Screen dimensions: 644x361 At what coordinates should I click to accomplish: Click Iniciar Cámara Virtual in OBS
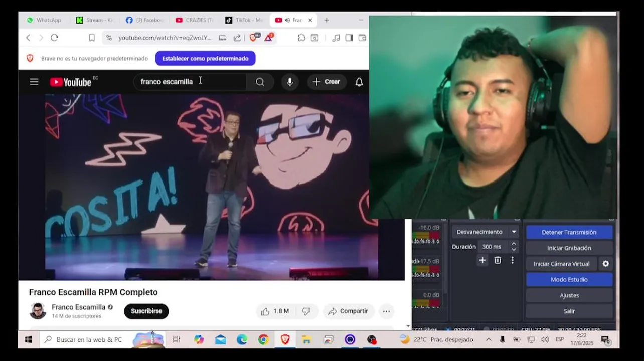point(561,264)
